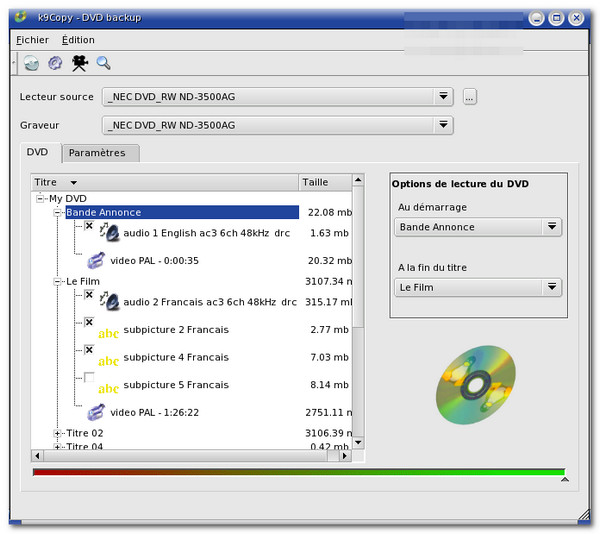Click the red-green size gauge bar
The height and width of the screenshot is (534, 600).
(298, 472)
